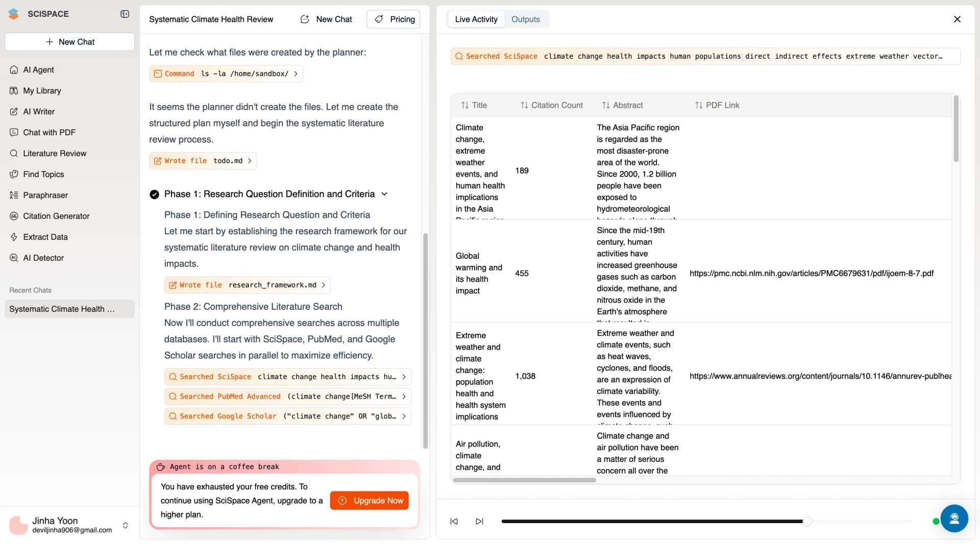Start New Chat from the header
980x544 pixels.
(x=327, y=19)
